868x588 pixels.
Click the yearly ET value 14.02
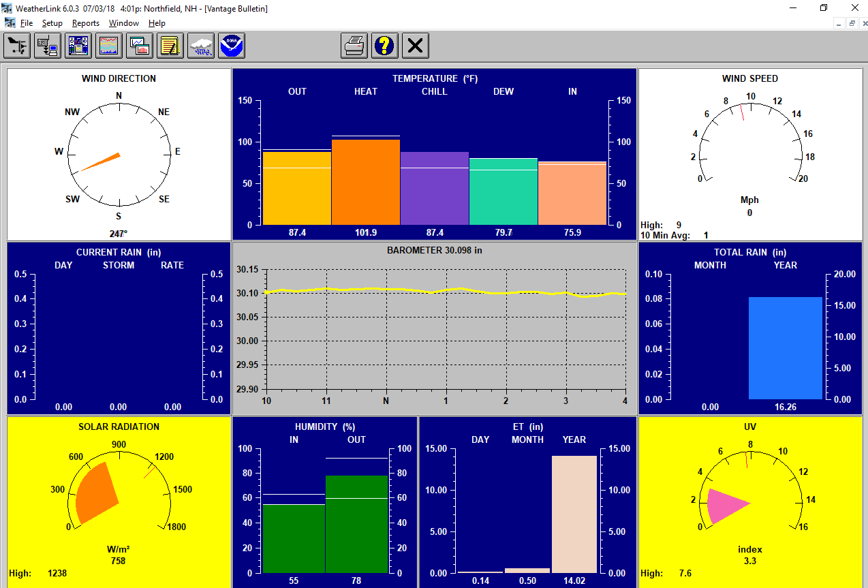click(x=574, y=581)
